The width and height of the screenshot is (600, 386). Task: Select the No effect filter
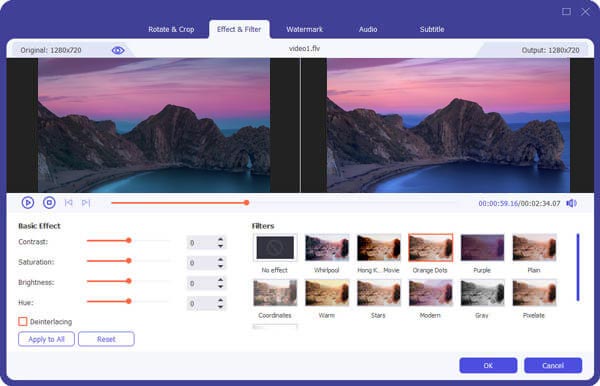tap(275, 248)
